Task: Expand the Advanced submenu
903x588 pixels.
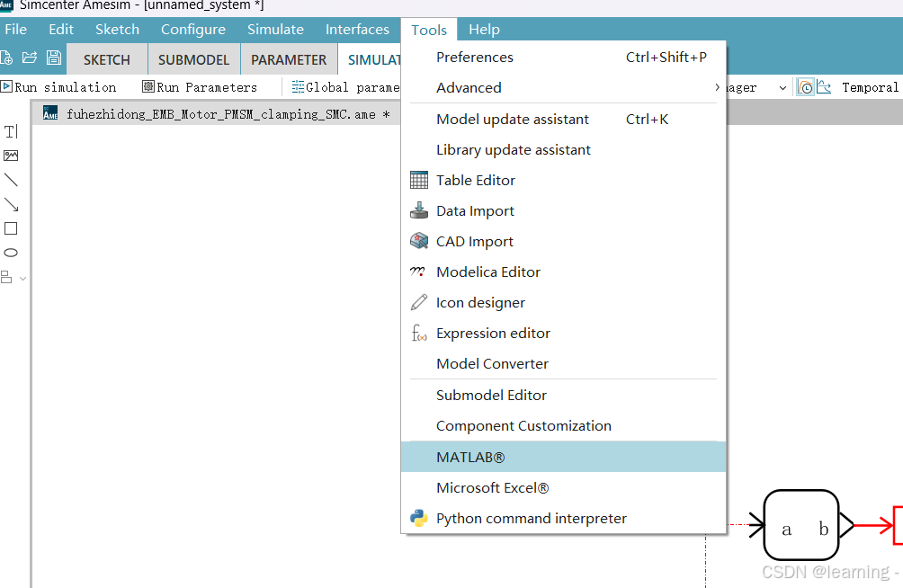Action: [x=563, y=87]
